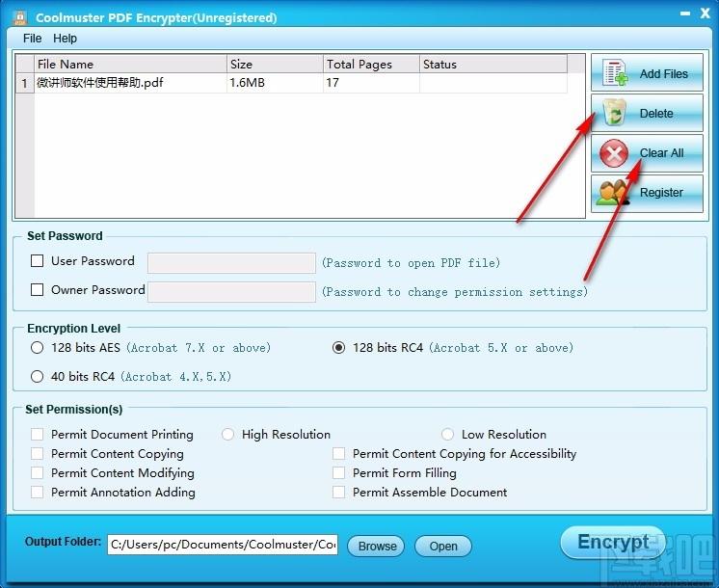This screenshot has width=719, height=588.
Task: Click the 1.6MB size cell
Action: click(275, 83)
